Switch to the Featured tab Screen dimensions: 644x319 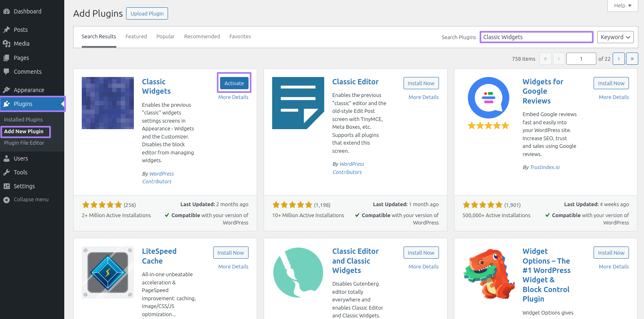pos(136,37)
